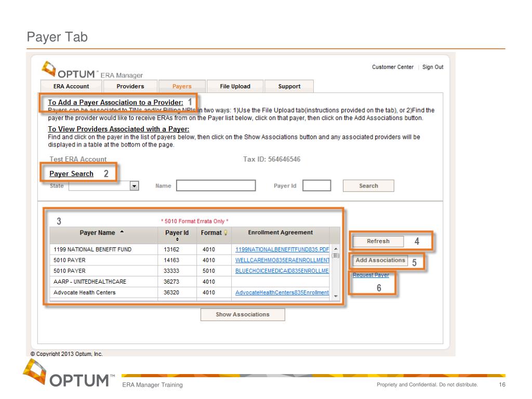The height and width of the screenshot is (399, 532).
Task: Click the Optum ERA Manager logo
Action: pyautogui.click(x=92, y=70)
